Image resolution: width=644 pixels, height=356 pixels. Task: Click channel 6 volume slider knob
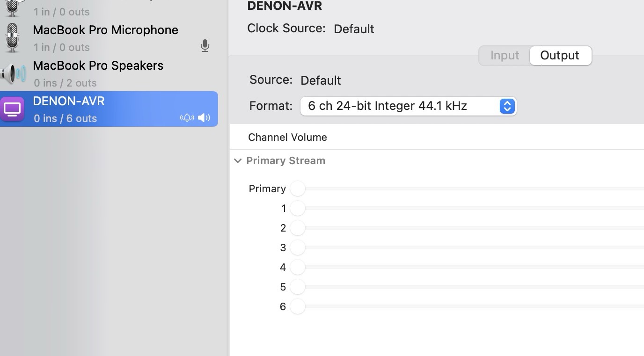(x=298, y=306)
